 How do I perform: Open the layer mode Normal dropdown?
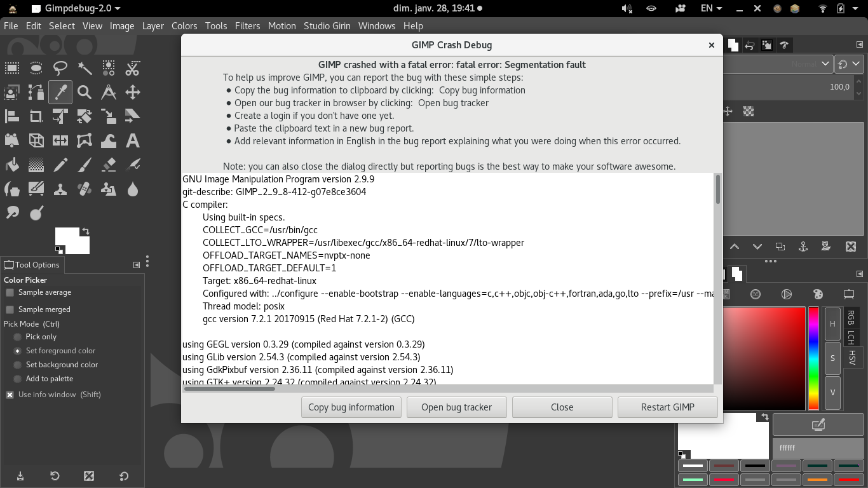(779, 64)
